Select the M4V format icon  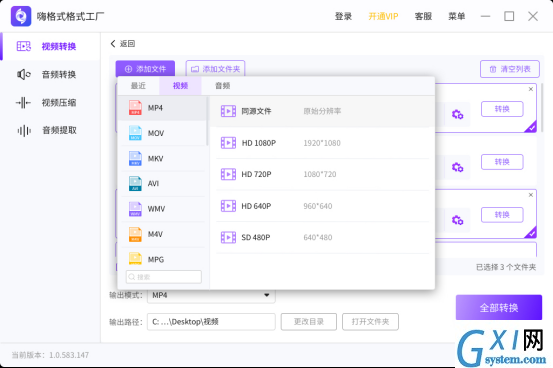point(135,234)
